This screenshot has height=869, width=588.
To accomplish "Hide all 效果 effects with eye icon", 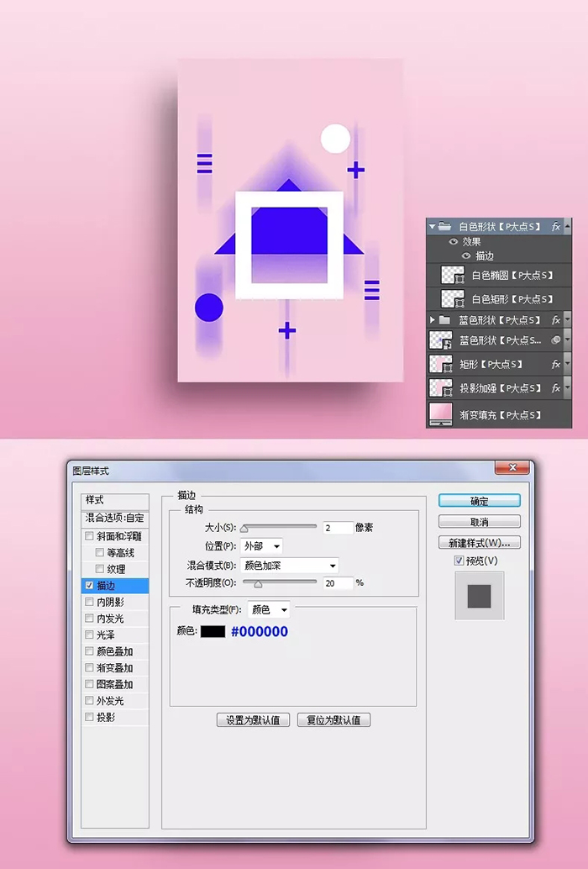I will point(454,242).
